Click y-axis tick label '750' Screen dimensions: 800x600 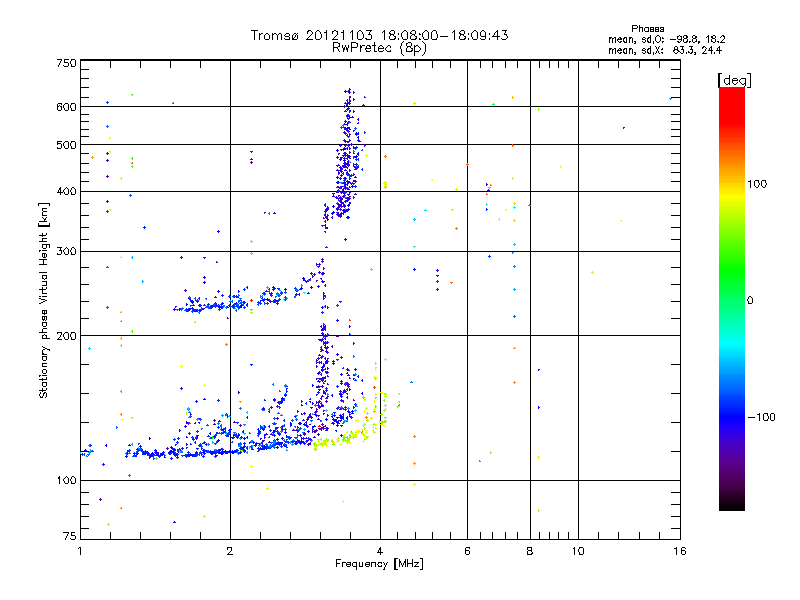[66, 63]
